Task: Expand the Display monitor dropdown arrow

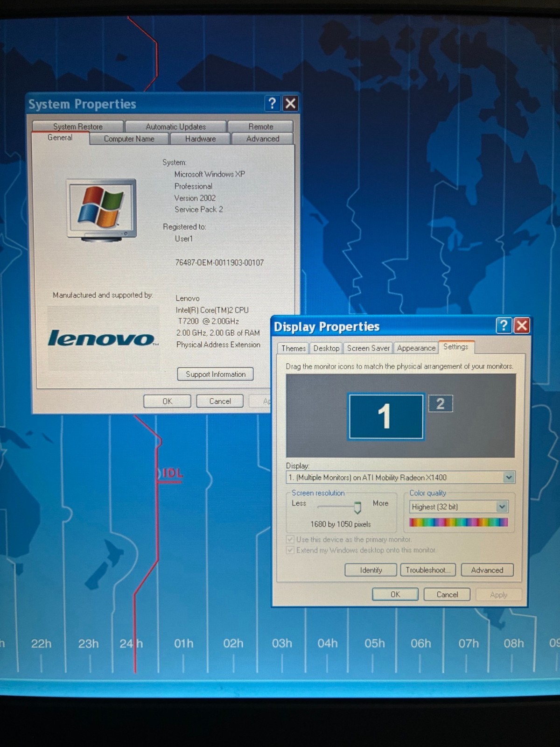Action: click(509, 477)
